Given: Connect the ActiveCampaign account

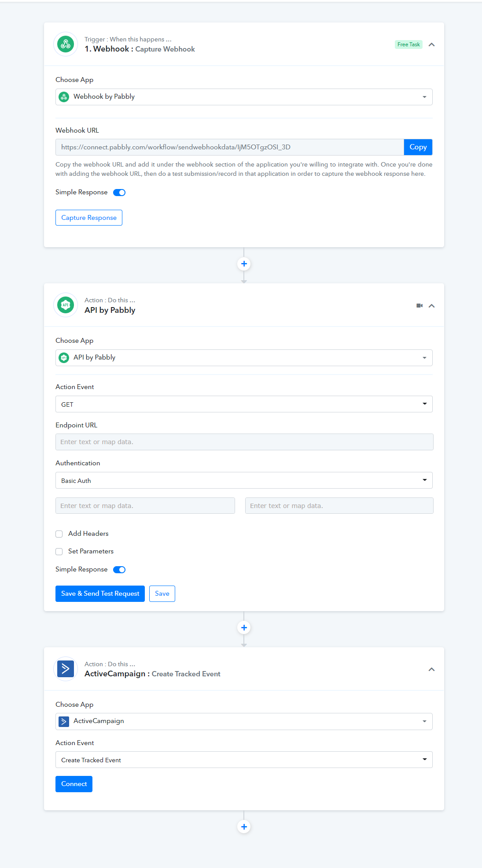Looking at the screenshot, I should pos(74,784).
